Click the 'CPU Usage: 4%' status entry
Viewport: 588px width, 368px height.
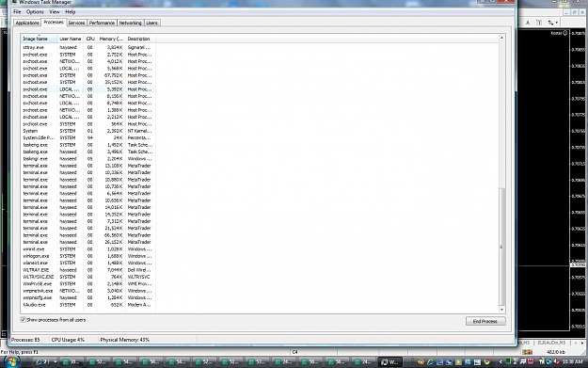tap(68, 340)
